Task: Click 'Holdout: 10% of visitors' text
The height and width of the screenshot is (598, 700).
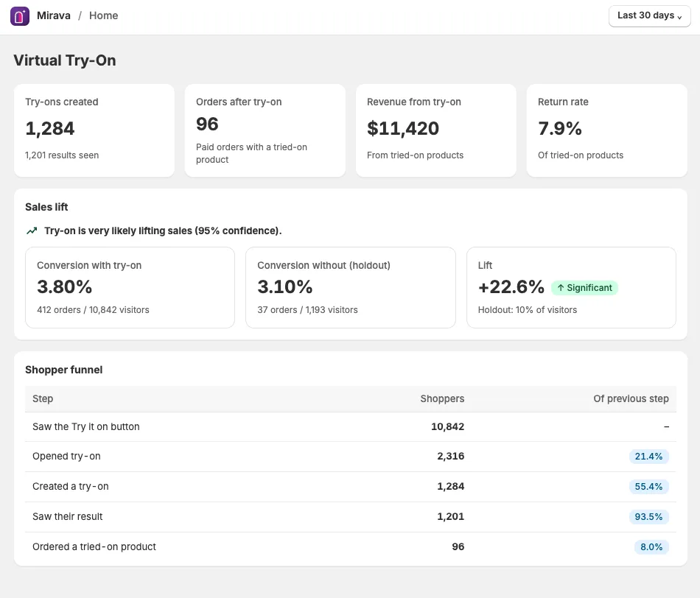Action: coord(528,310)
